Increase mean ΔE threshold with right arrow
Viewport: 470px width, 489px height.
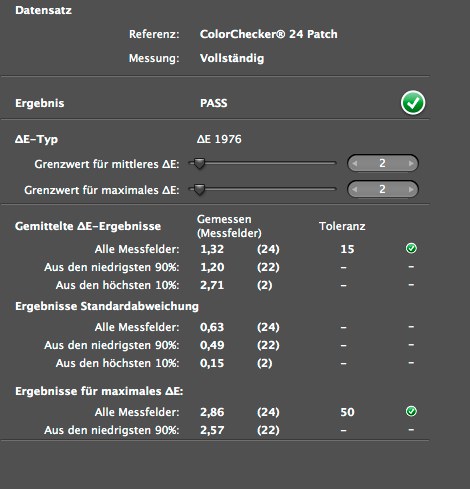pos(411,163)
